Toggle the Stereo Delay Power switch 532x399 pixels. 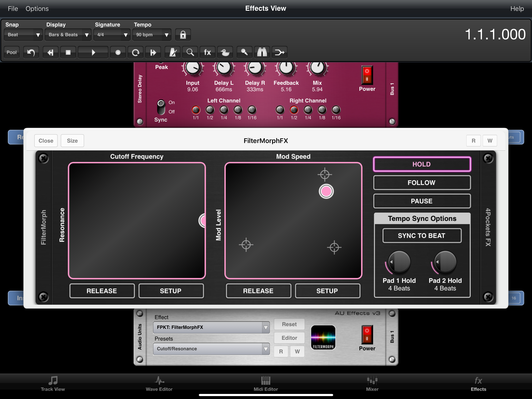click(367, 75)
